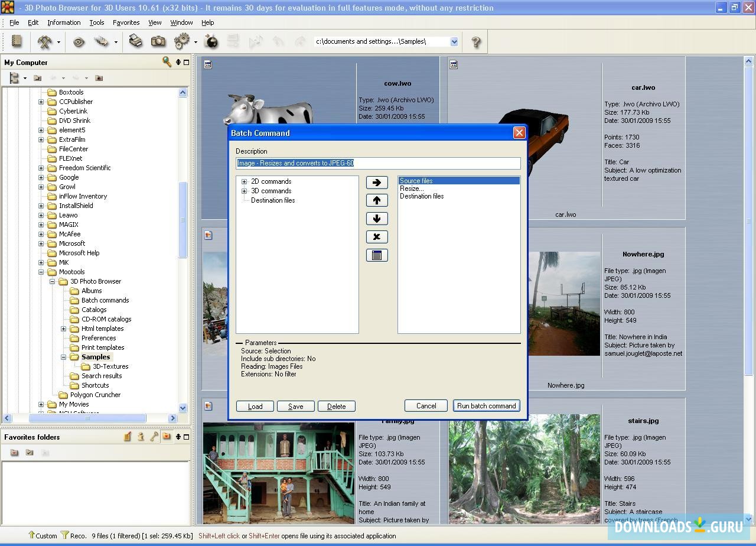Click inside the Description text field

(x=378, y=163)
